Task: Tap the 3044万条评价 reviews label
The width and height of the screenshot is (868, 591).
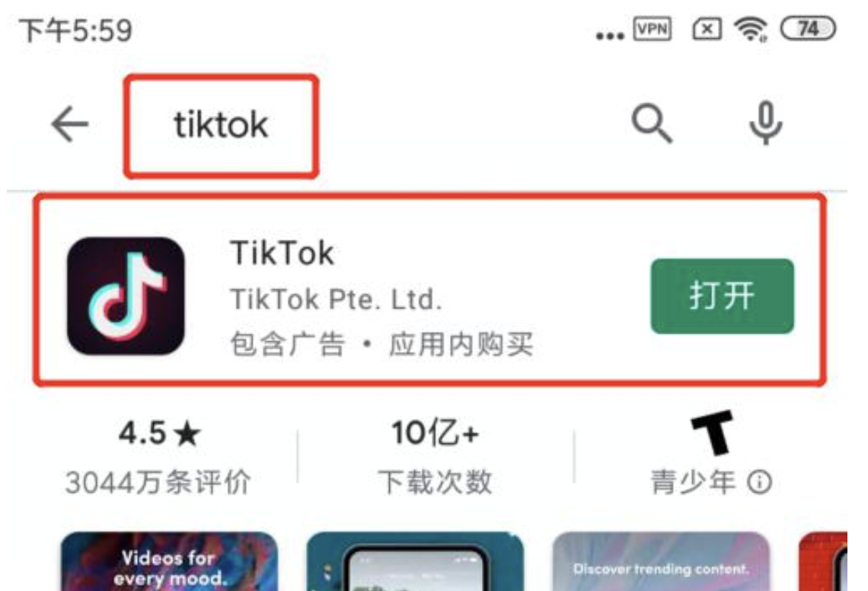Action: tap(158, 482)
